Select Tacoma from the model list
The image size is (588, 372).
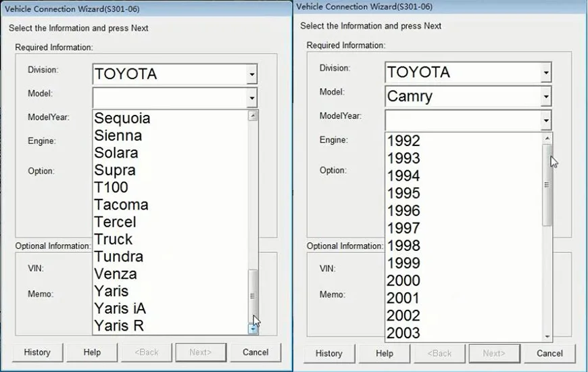coord(170,204)
